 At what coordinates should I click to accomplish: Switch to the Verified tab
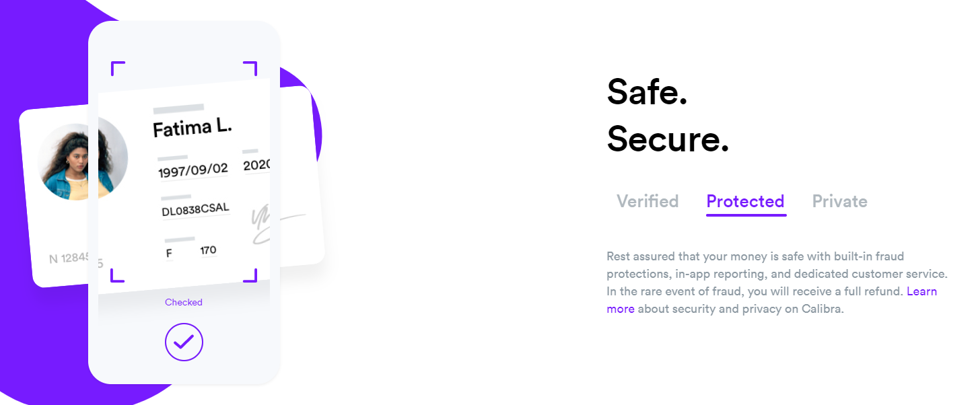(647, 201)
